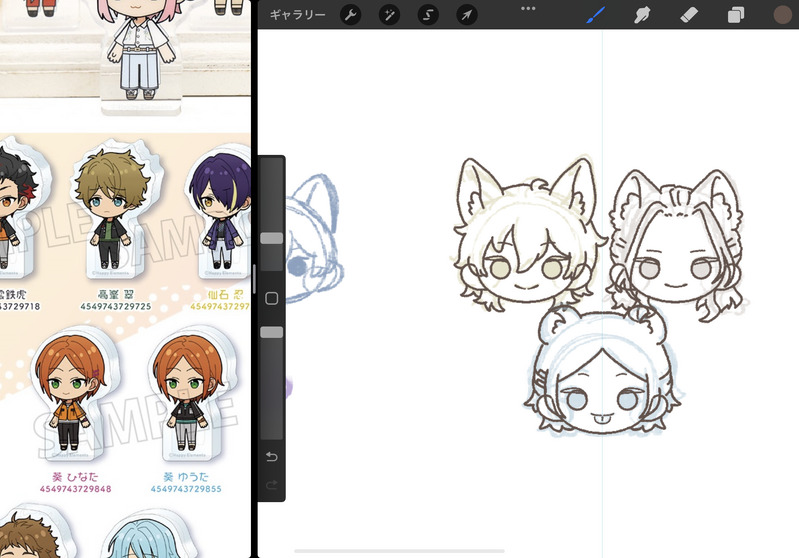Image resolution: width=799 pixels, height=558 pixels.
Task: Activate the Selection S tool
Action: pyautogui.click(x=428, y=15)
